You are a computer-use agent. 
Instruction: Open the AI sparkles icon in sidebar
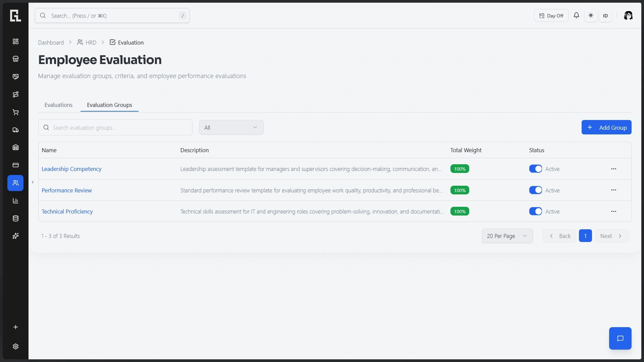point(15,236)
